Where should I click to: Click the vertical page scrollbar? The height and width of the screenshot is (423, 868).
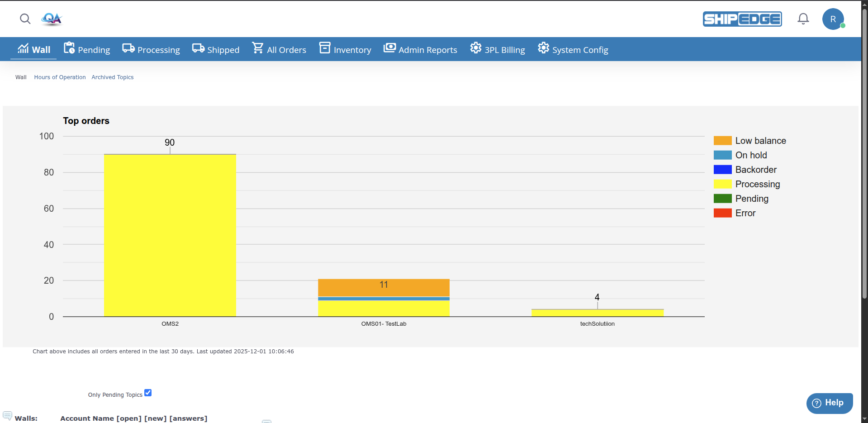point(864,181)
